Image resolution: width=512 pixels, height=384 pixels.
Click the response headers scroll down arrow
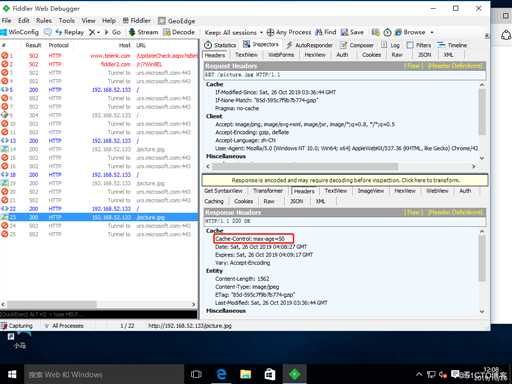[482, 311]
